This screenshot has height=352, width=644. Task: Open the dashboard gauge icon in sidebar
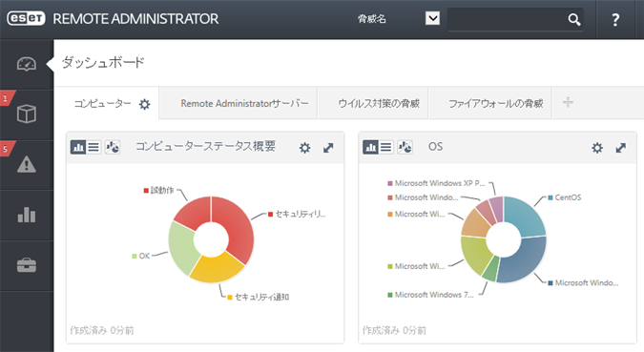(x=27, y=64)
